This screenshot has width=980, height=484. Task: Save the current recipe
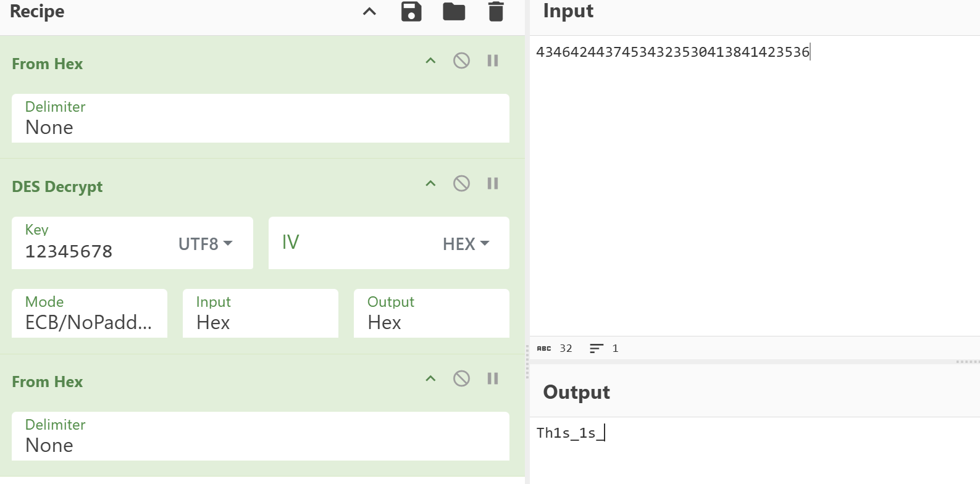click(x=411, y=12)
